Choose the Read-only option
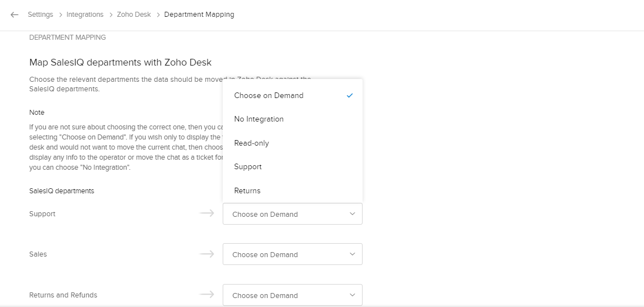This screenshot has height=307, width=644. pos(251,143)
